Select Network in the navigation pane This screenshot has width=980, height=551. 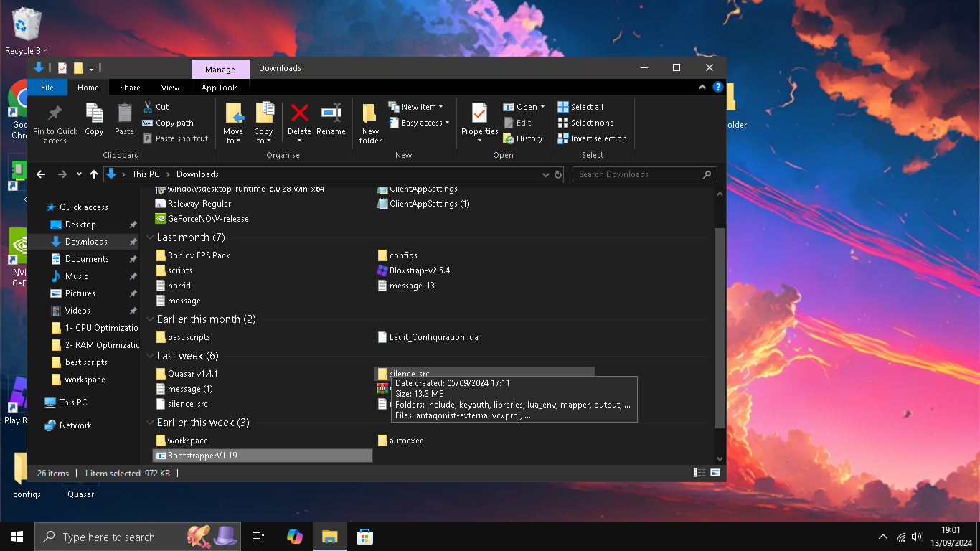[75, 425]
